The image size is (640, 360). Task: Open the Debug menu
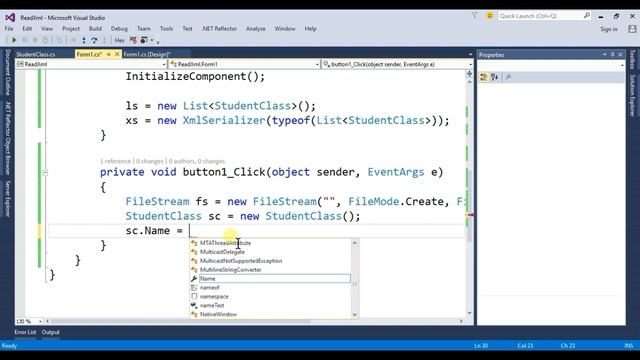pos(119,29)
